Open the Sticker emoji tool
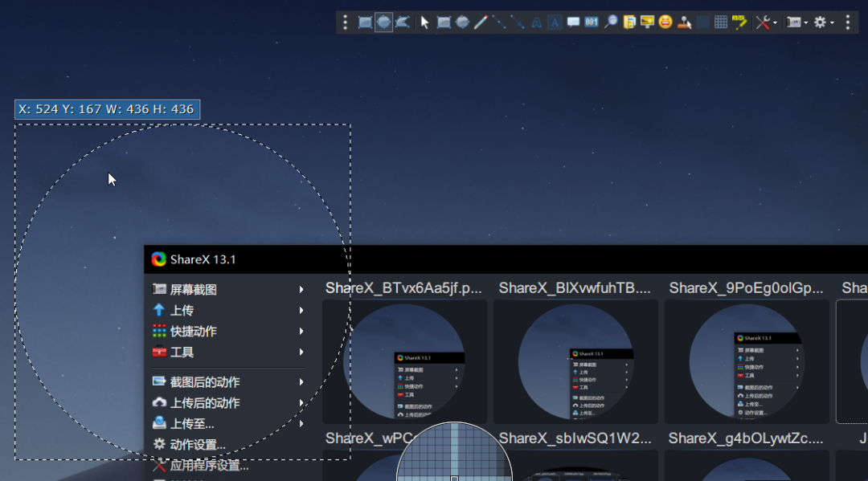The height and width of the screenshot is (481, 868). click(665, 22)
